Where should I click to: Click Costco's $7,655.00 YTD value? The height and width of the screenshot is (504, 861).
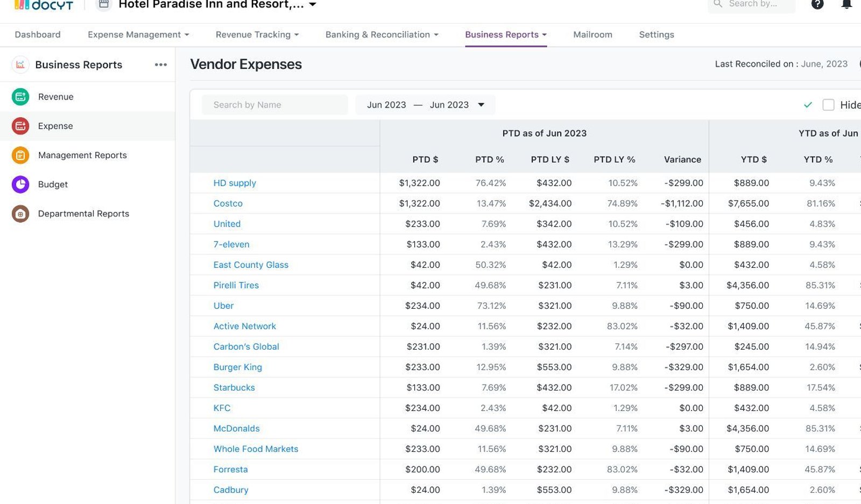749,203
